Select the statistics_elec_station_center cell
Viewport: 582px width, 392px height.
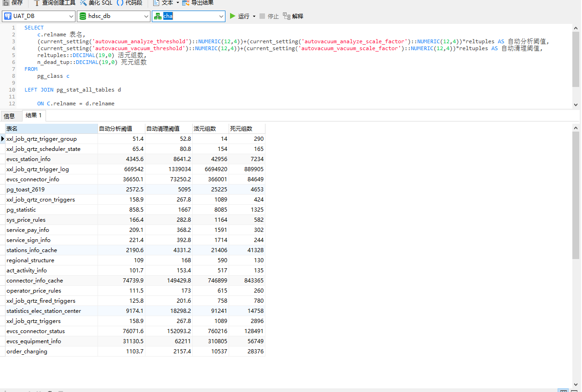pyautogui.click(x=52, y=311)
